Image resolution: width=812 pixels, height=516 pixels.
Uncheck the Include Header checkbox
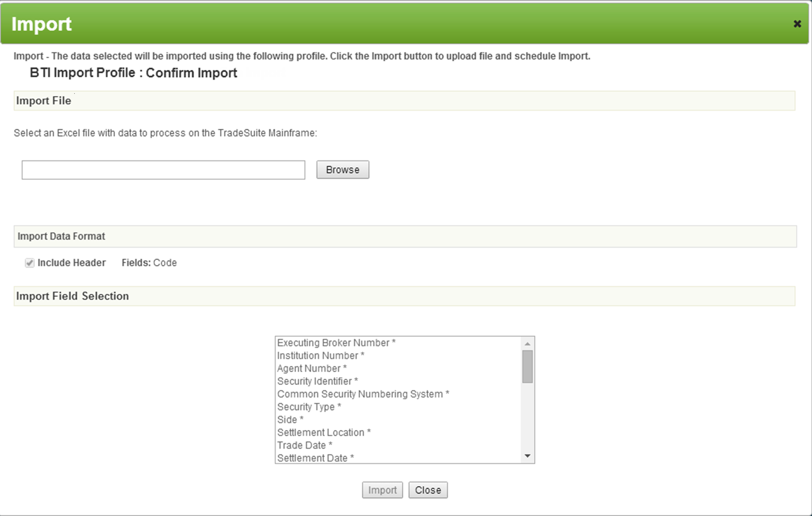point(29,263)
